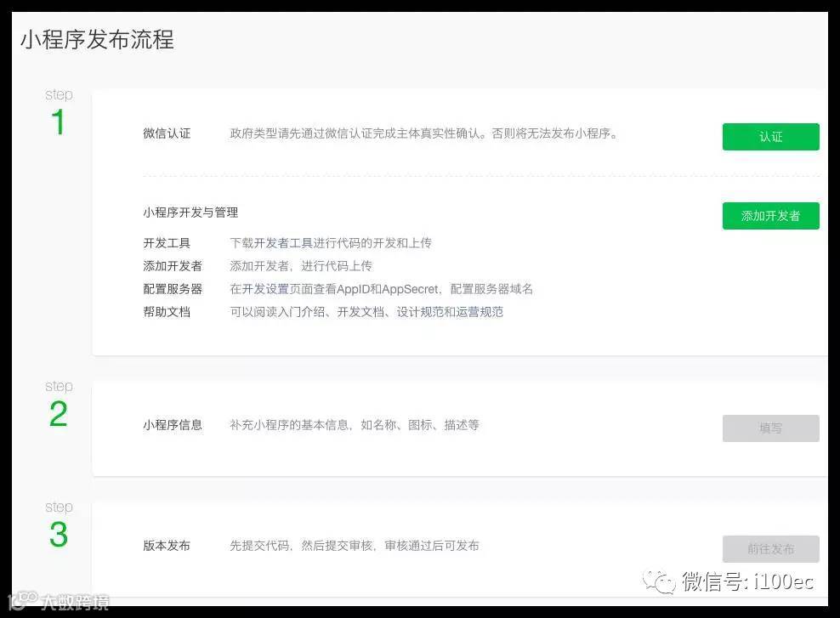Click description 可以阅读入门介绍、开发文档
The width and height of the screenshot is (840, 618).
366,312
